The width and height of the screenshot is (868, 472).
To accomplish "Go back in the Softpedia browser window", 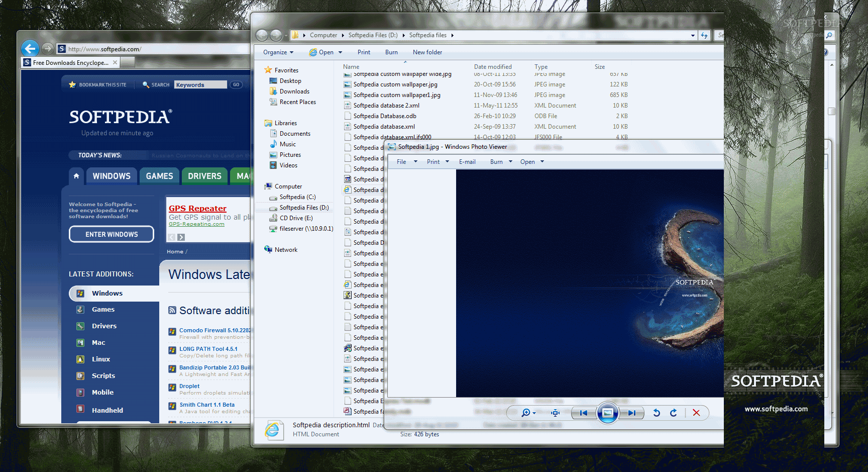I will [x=30, y=49].
